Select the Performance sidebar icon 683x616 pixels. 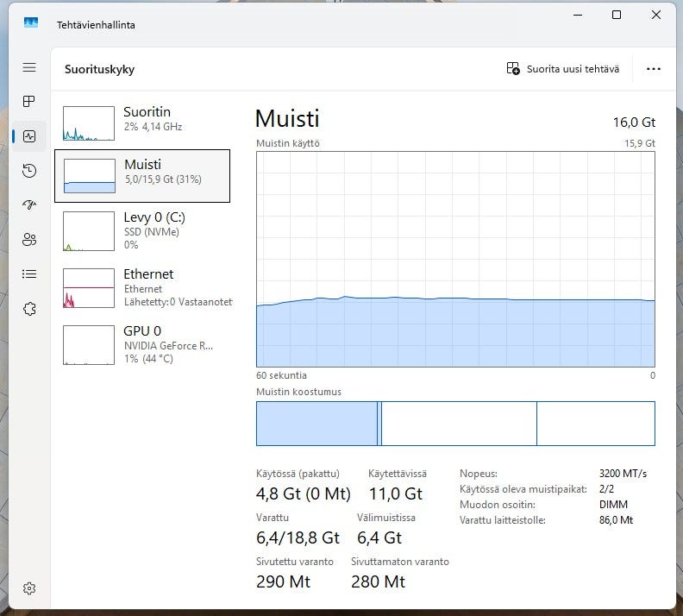[29, 136]
